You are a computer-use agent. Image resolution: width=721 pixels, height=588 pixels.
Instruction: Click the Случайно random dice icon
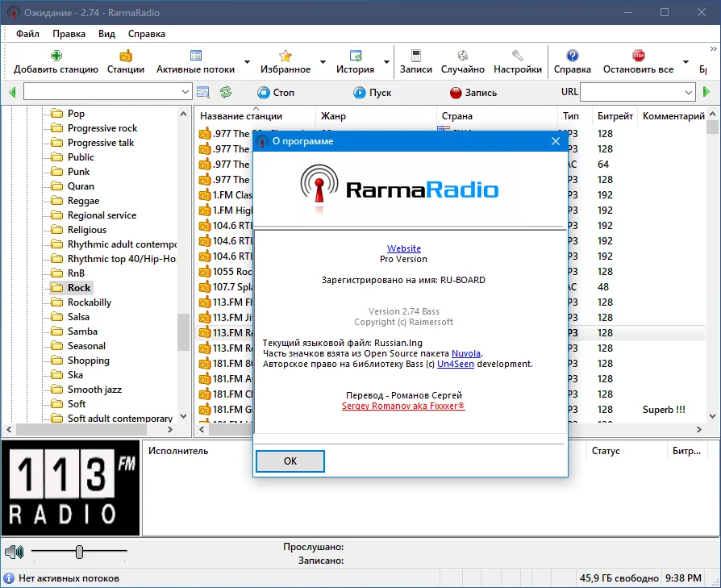click(463, 56)
